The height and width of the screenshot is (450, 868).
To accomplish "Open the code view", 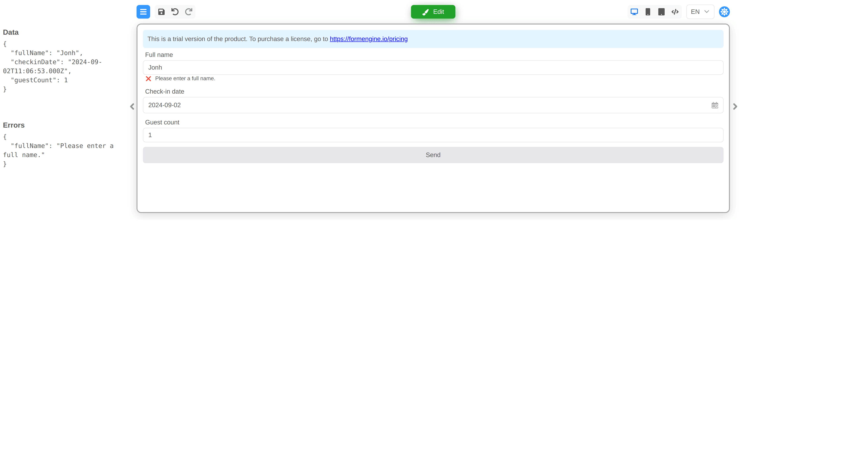I will [x=675, y=12].
